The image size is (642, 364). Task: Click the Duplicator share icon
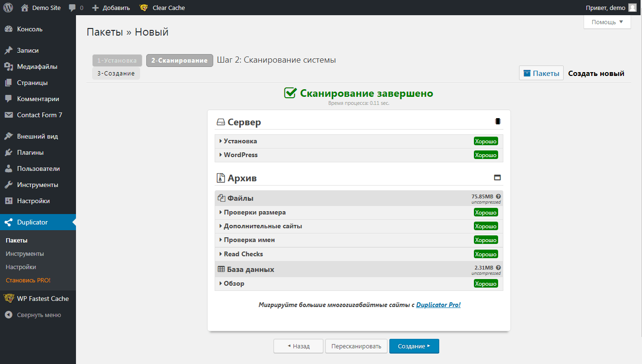tap(9, 222)
